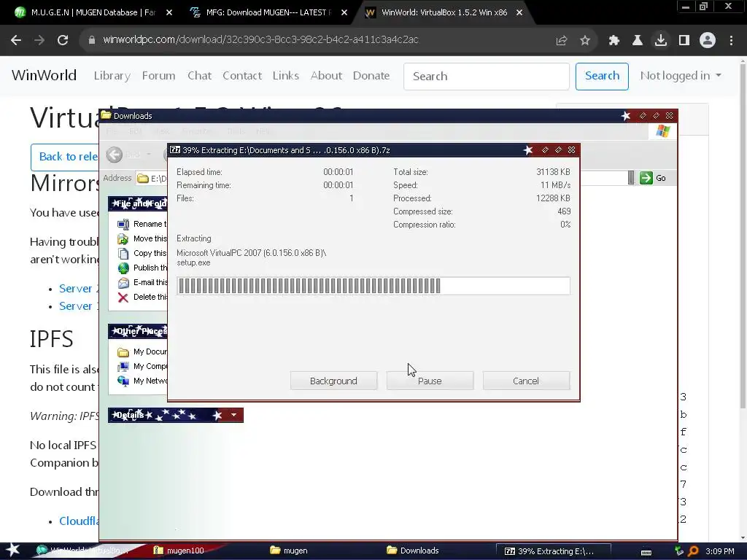Click the WinWorld VirtualBox taskbar item

click(x=83, y=551)
